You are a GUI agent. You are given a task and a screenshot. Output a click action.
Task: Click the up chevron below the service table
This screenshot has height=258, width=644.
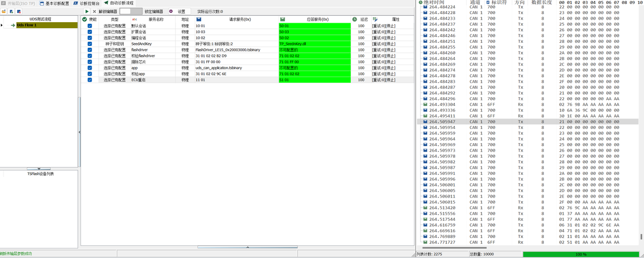247,247
